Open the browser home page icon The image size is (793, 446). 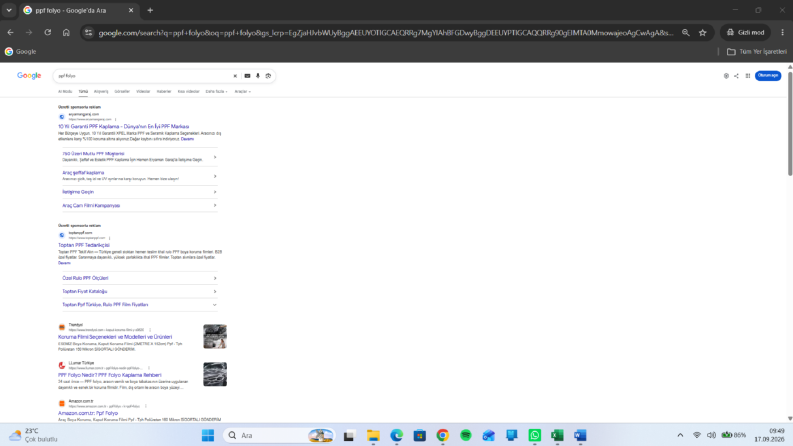[66, 32]
